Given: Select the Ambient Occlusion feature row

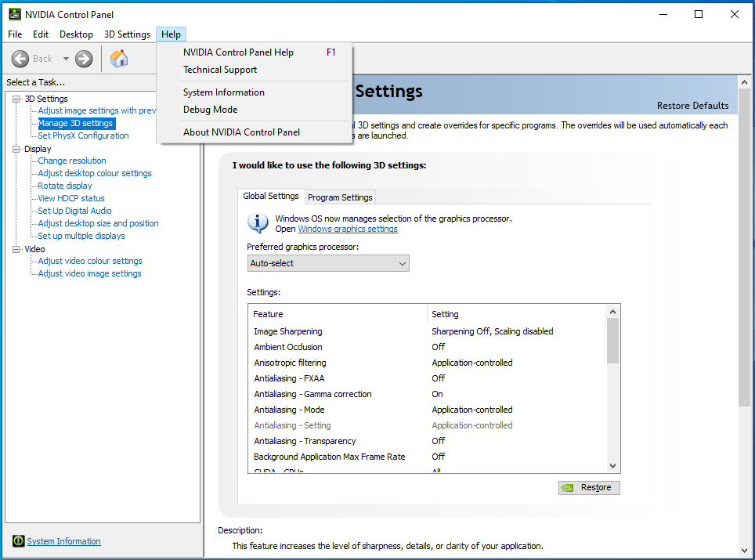Looking at the screenshot, I should (x=428, y=347).
